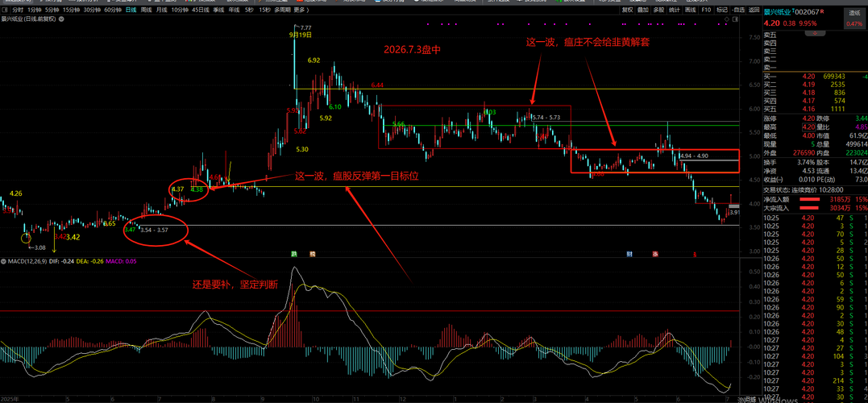Screen dimensions: 868x403
Task: Select the 1分钟 period tab
Action: 34,10
